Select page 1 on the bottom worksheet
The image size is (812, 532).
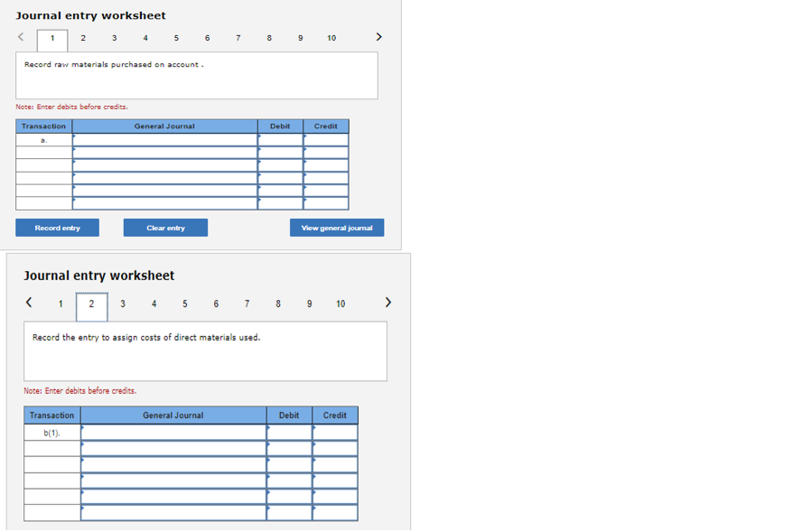click(x=60, y=303)
